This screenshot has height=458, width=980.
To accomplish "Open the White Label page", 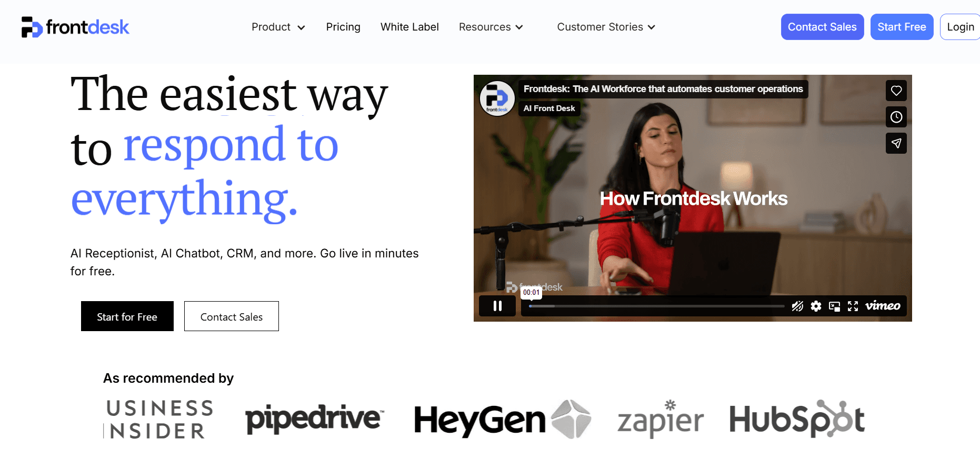I will tap(409, 27).
